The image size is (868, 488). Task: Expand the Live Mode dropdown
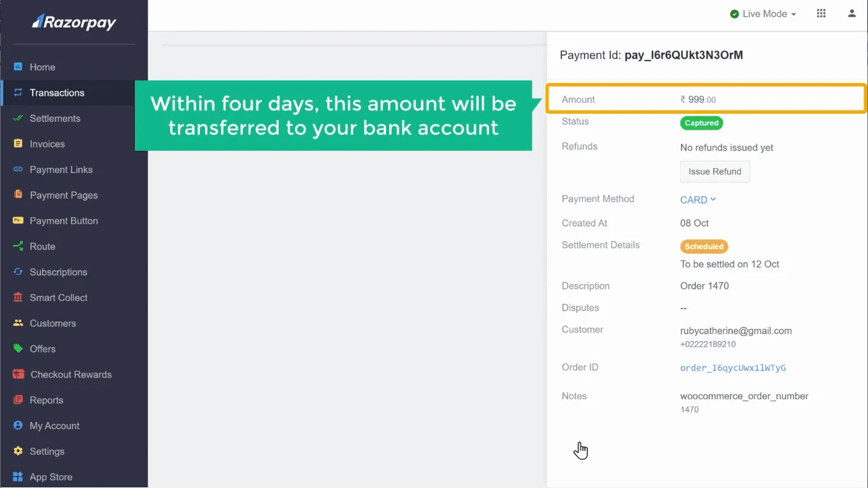point(763,14)
